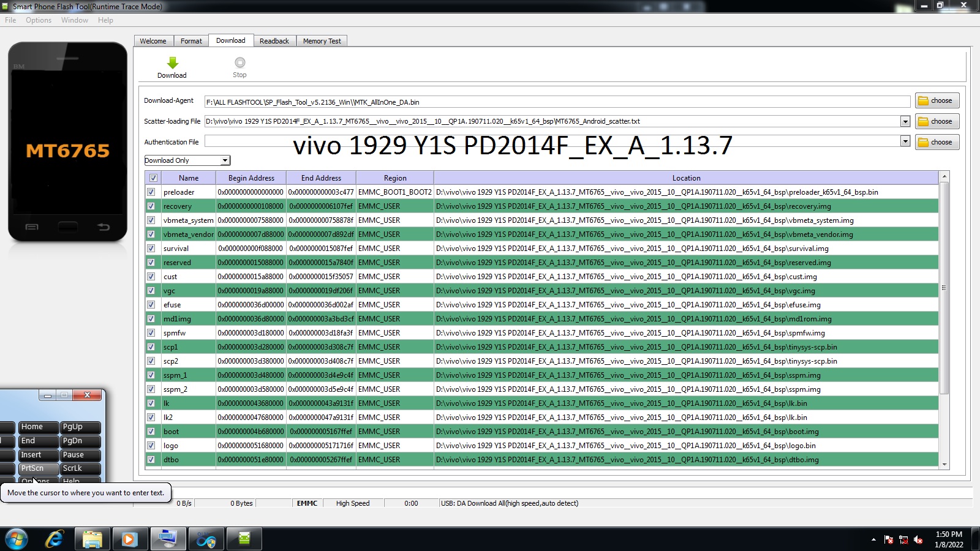The width and height of the screenshot is (980, 551).
Task: Select the "md1img" name cell
Action: pyautogui.click(x=189, y=319)
